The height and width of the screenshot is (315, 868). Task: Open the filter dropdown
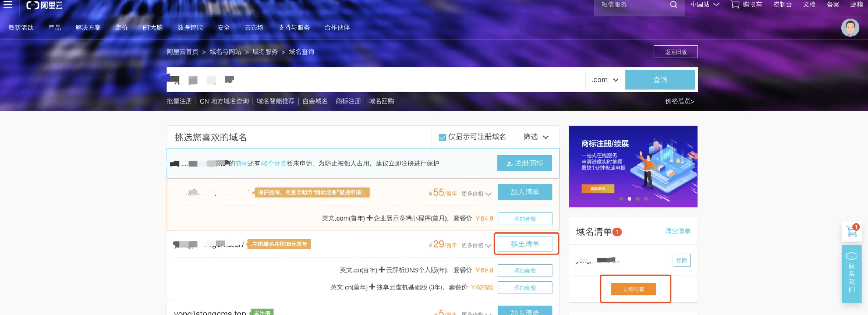click(536, 137)
